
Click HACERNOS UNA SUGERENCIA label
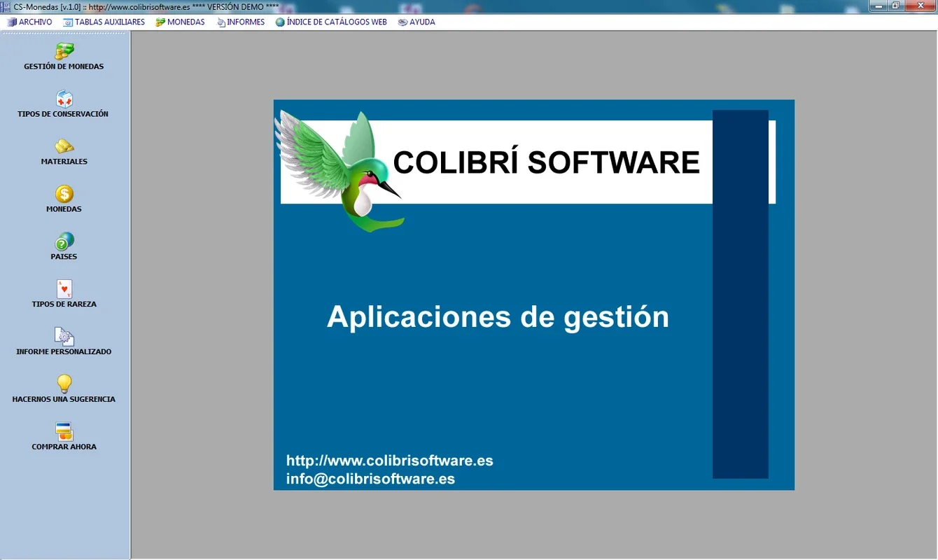click(64, 399)
